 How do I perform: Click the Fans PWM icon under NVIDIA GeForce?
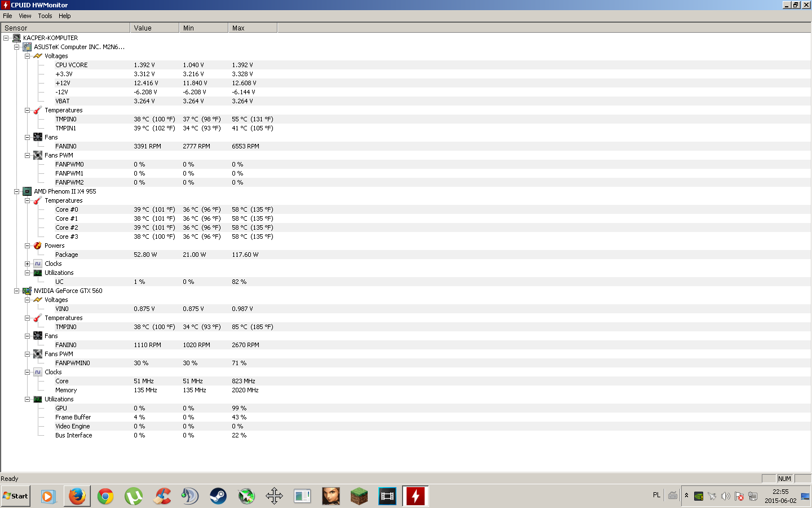point(38,354)
